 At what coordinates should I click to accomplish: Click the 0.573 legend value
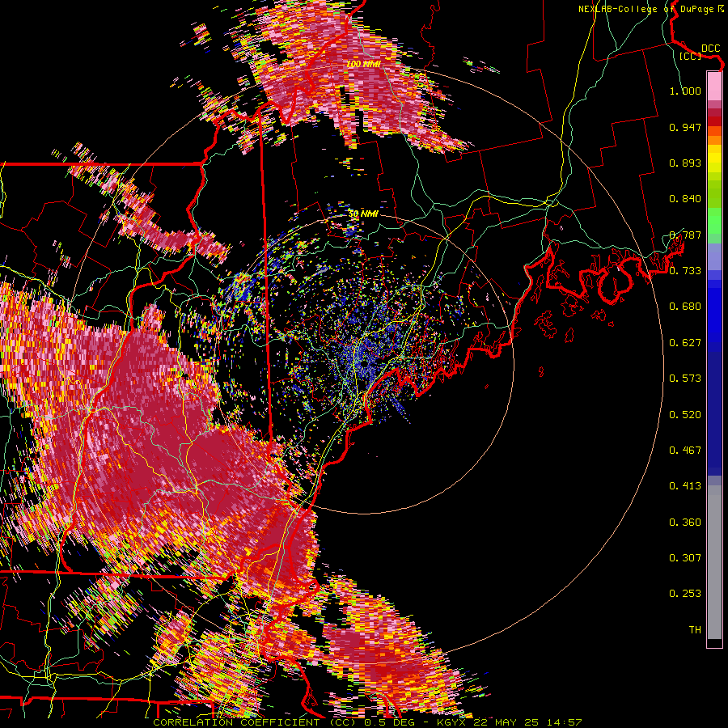click(685, 379)
